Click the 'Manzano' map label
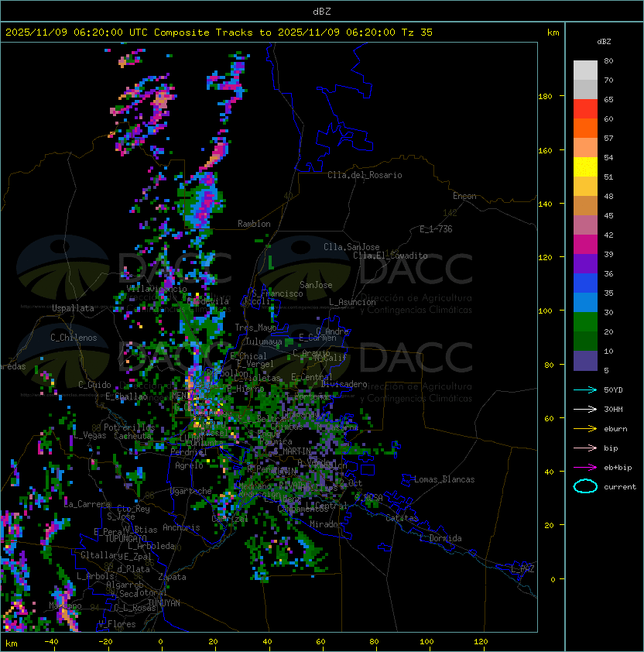644x652 pixels. pyautogui.click(x=65, y=606)
